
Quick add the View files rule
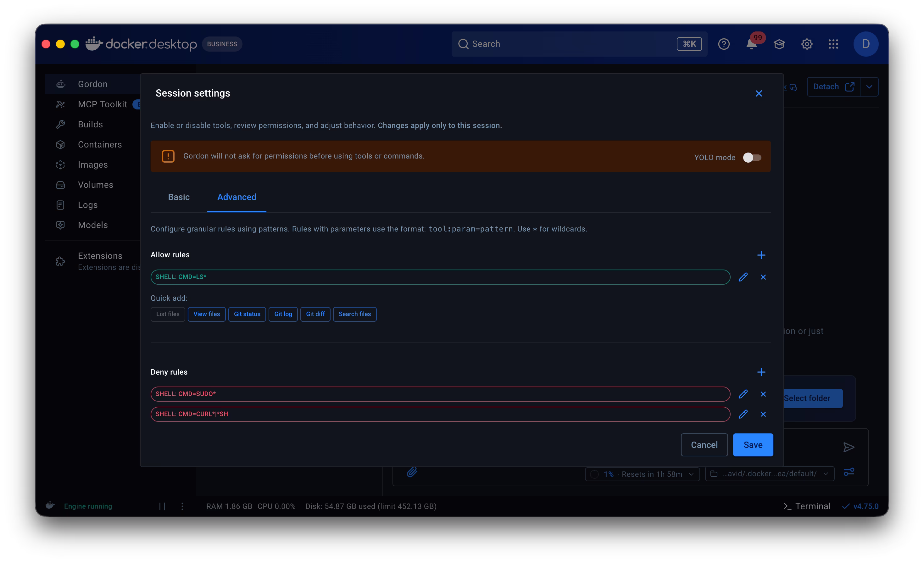207,314
